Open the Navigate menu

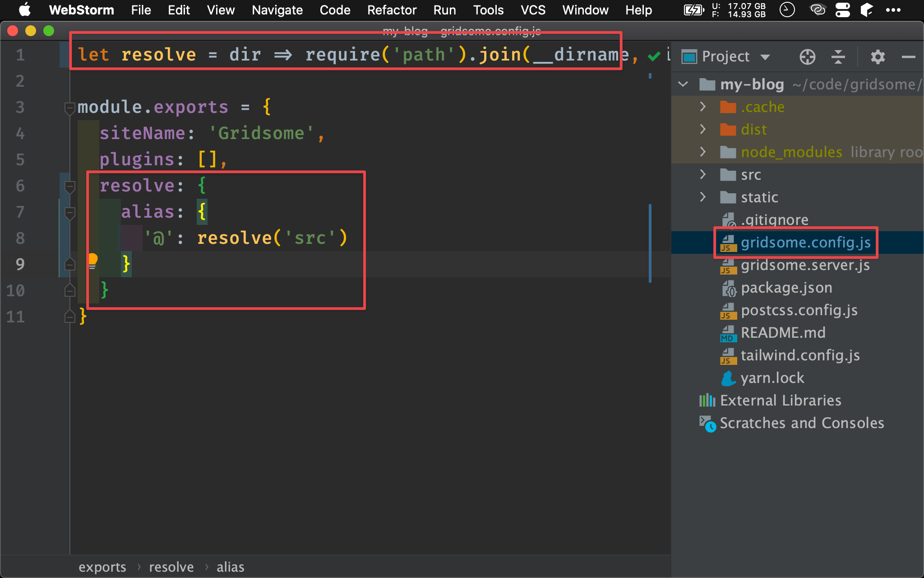click(x=277, y=10)
